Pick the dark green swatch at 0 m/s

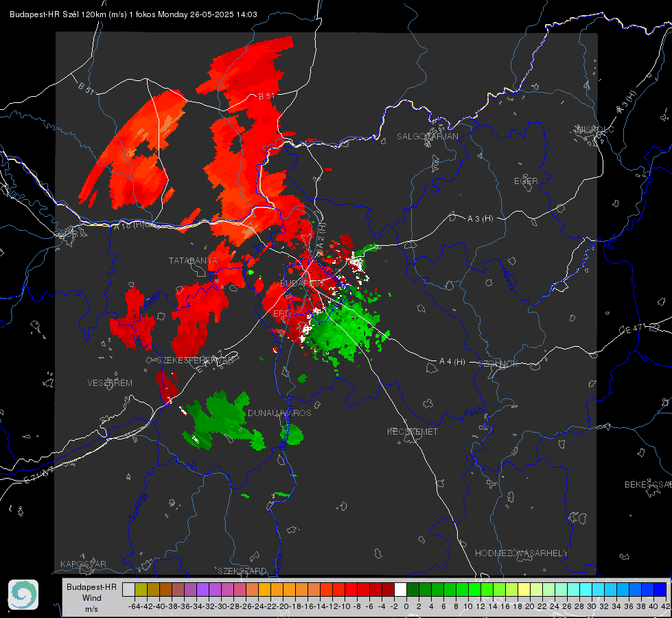coord(413,590)
